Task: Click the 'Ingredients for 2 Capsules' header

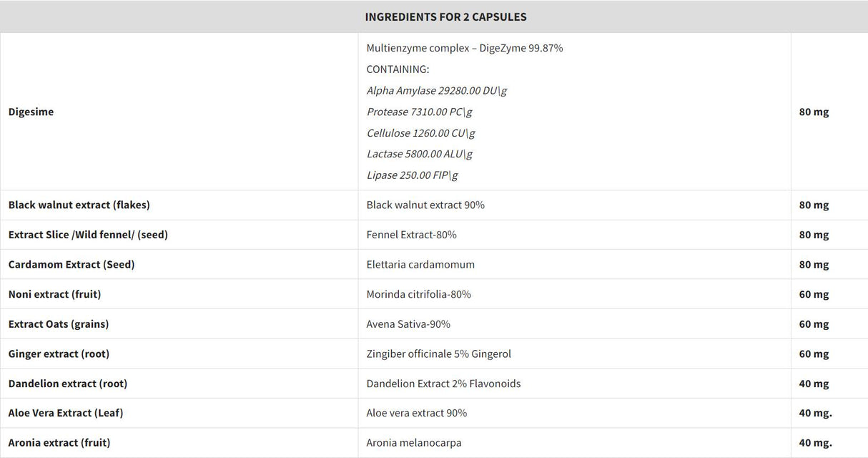Action: pyautogui.click(x=445, y=16)
